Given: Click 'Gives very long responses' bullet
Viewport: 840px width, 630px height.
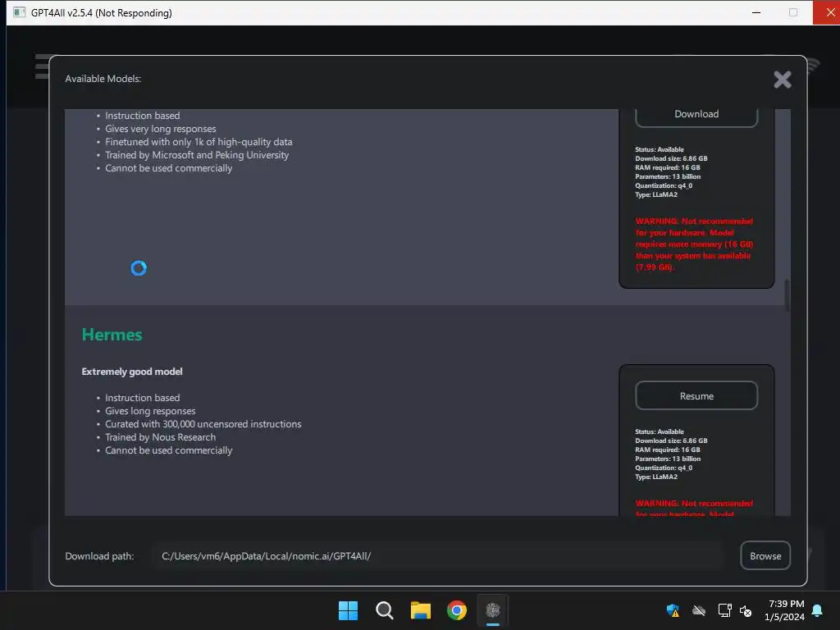Looking at the screenshot, I should point(160,129).
